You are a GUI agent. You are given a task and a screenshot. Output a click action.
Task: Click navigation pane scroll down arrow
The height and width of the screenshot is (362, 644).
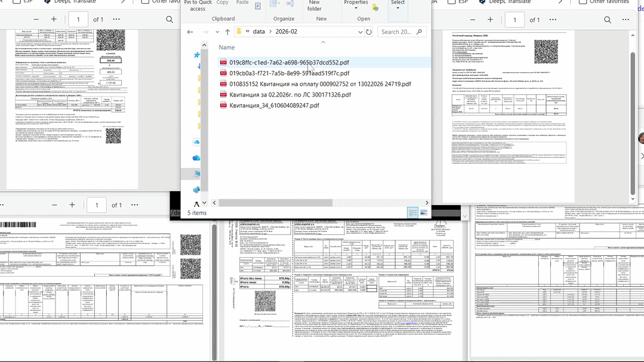204,203
